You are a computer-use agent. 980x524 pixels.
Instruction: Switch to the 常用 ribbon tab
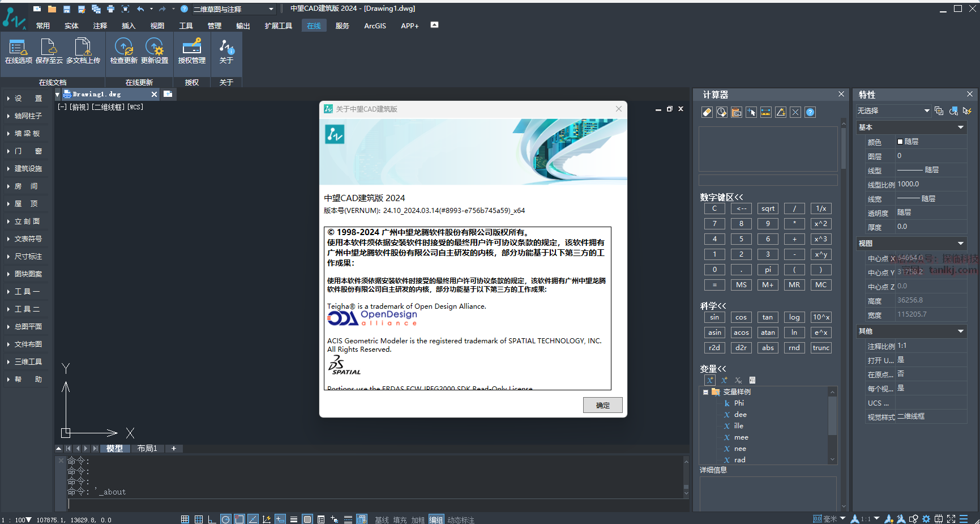click(43, 26)
